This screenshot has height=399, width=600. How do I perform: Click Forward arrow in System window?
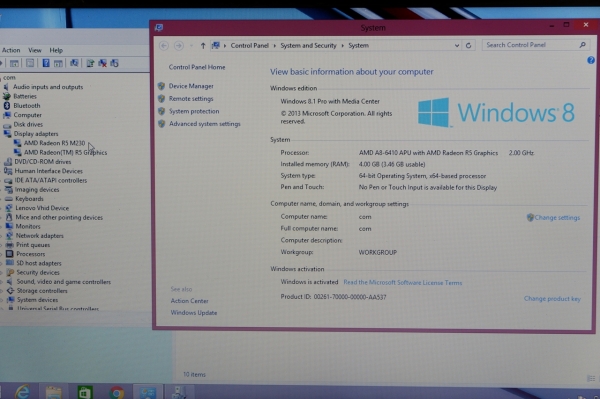click(x=178, y=46)
